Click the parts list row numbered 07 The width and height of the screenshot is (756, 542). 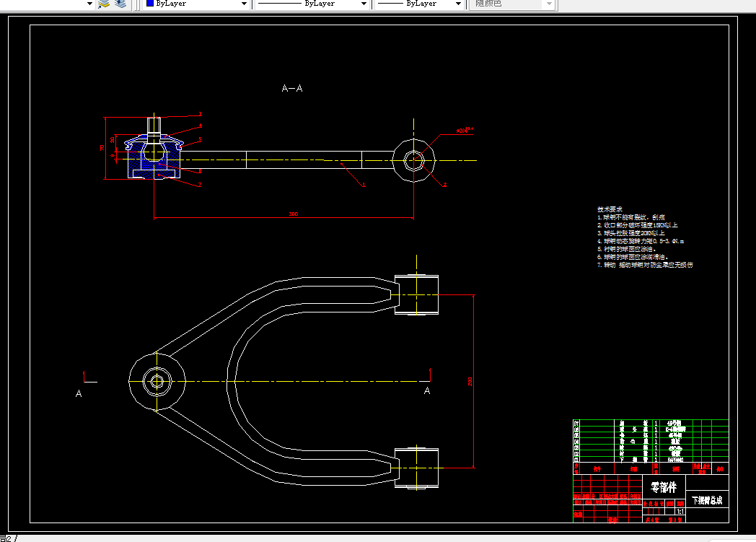click(x=651, y=423)
